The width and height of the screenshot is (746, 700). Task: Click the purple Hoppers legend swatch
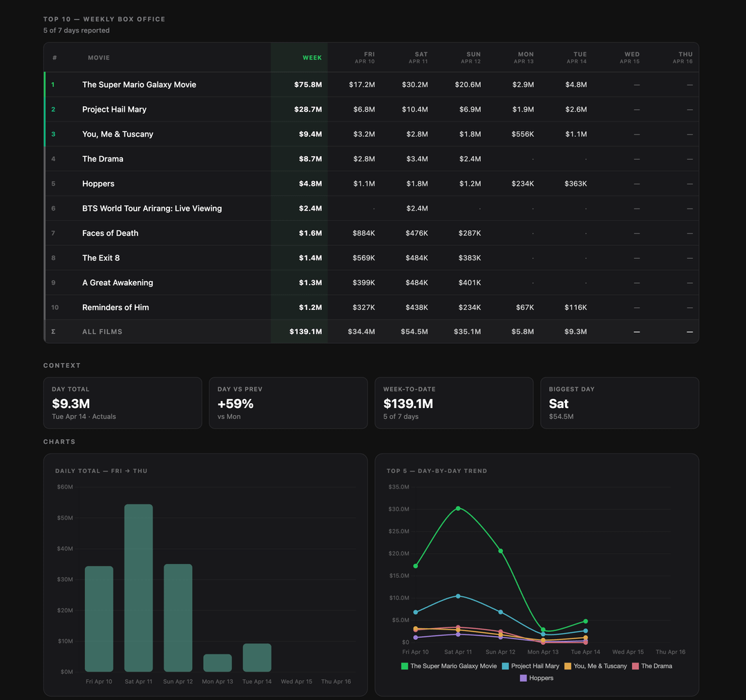click(524, 678)
